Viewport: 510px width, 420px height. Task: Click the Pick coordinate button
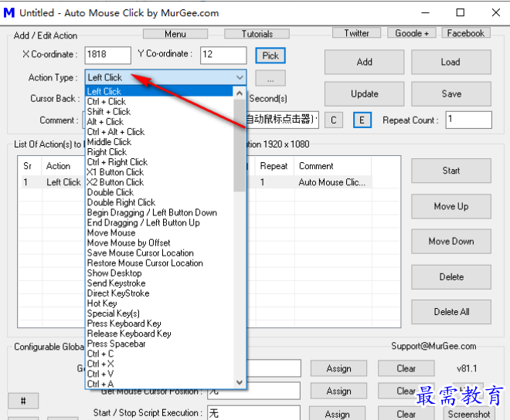(x=270, y=56)
